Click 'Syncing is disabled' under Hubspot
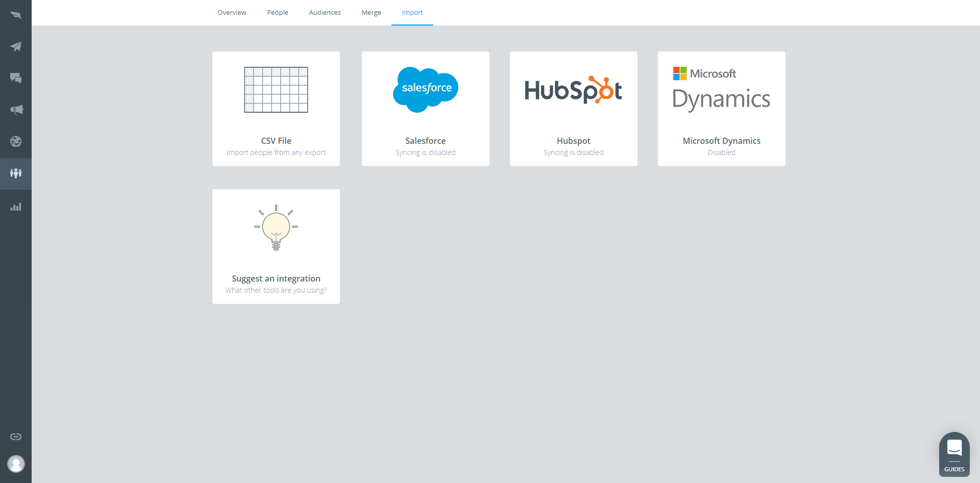This screenshot has height=483, width=980. point(574,152)
